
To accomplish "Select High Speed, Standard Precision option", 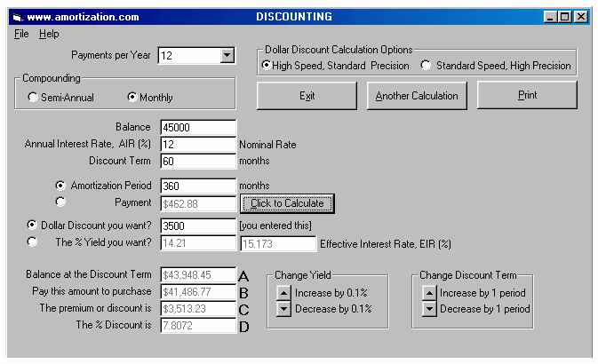I will coord(266,66).
